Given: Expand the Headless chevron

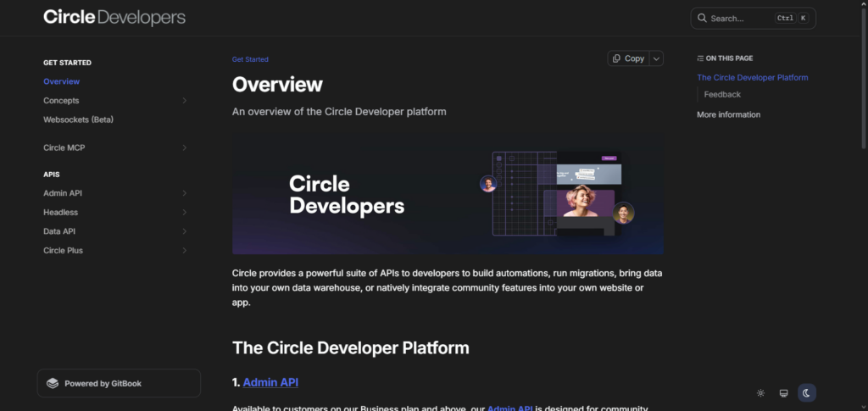Looking at the screenshot, I should click(x=184, y=213).
